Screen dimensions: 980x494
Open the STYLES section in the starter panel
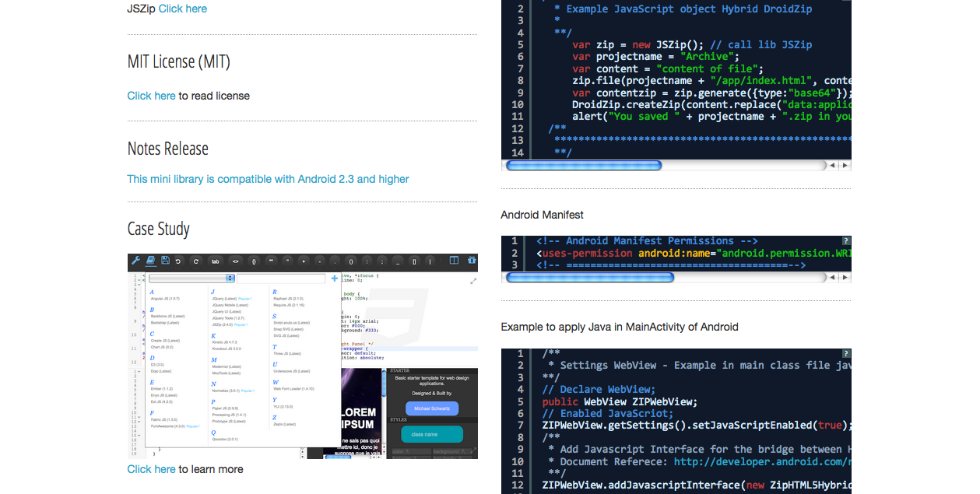tap(399, 419)
